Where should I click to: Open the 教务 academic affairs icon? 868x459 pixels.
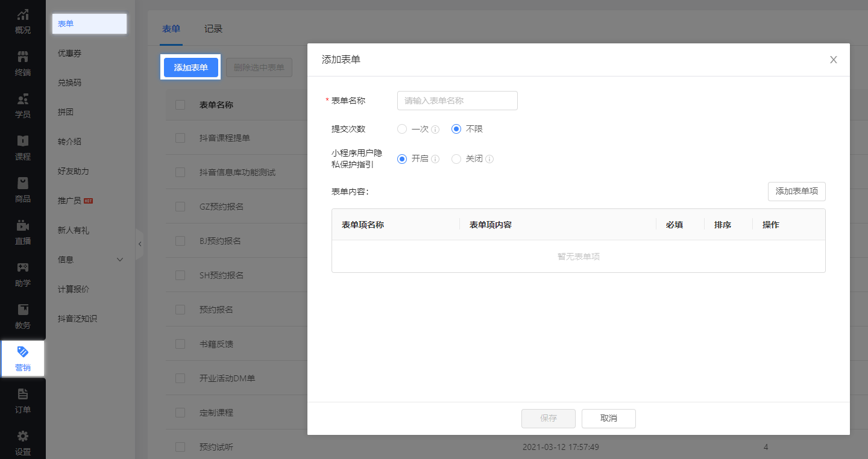tap(23, 310)
